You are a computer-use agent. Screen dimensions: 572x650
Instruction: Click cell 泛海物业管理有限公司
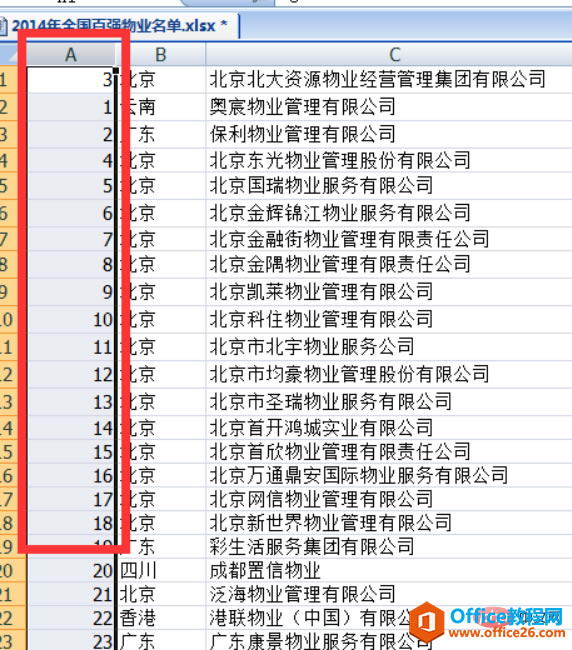pyautogui.click(x=389, y=594)
